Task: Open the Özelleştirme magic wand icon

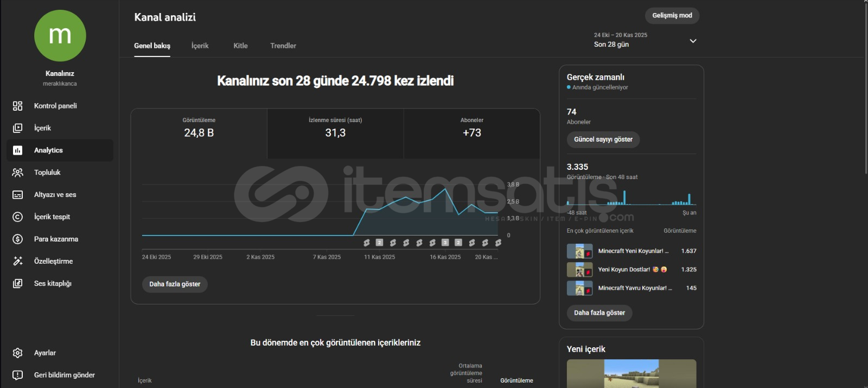Action: [17, 262]
